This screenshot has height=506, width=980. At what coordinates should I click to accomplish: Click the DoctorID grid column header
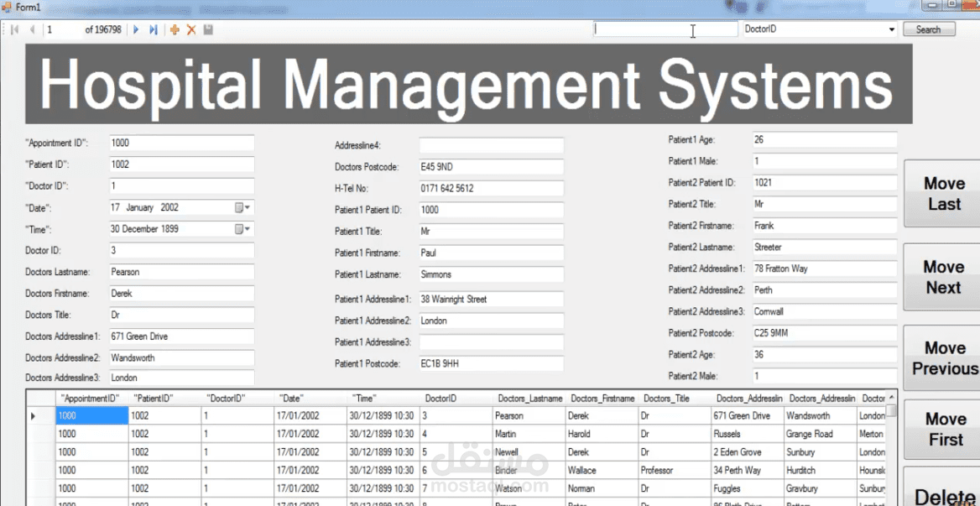456,398
